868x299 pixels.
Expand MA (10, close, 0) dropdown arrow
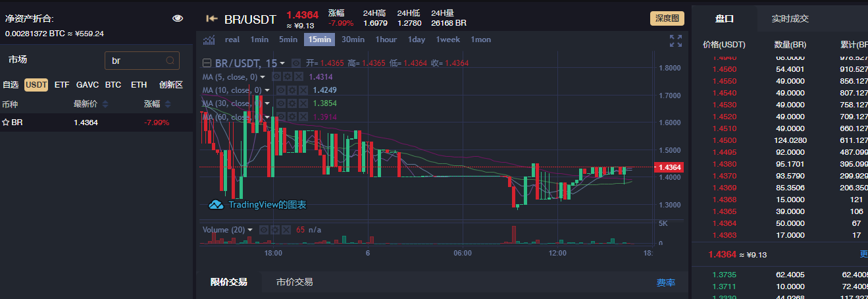[267, 90]
